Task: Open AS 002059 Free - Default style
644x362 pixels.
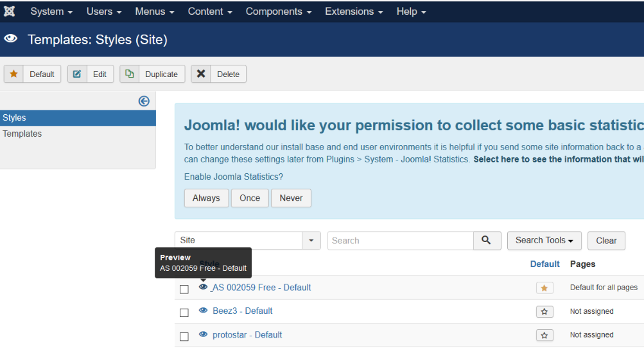Action: coord(261,288)
